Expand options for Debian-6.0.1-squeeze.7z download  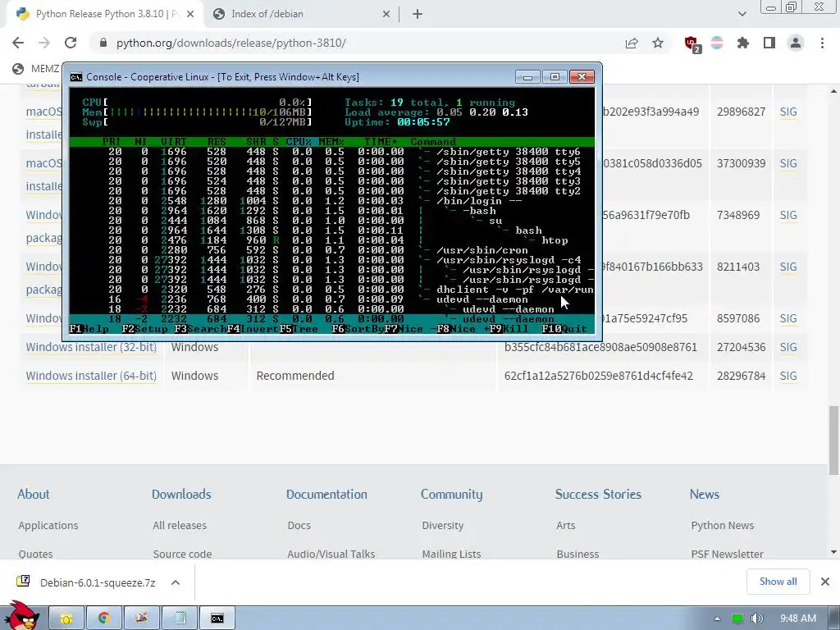(x=176, y=582)
